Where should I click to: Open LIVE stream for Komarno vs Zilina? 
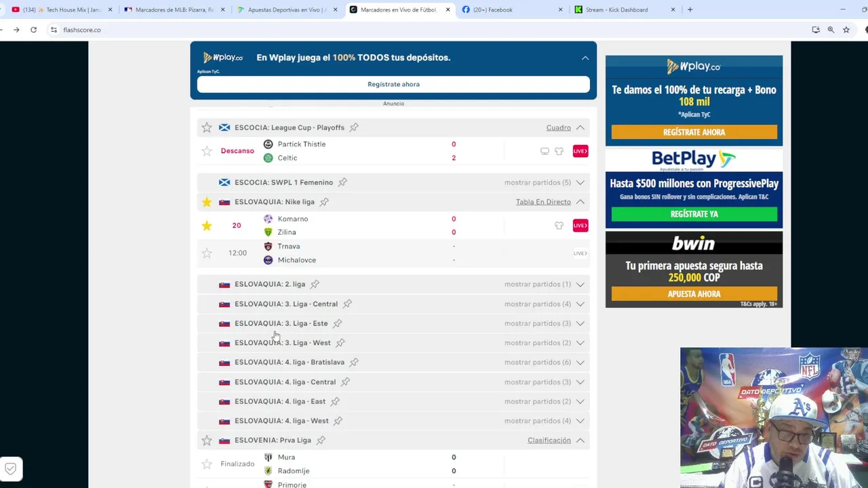pos(580,225)
